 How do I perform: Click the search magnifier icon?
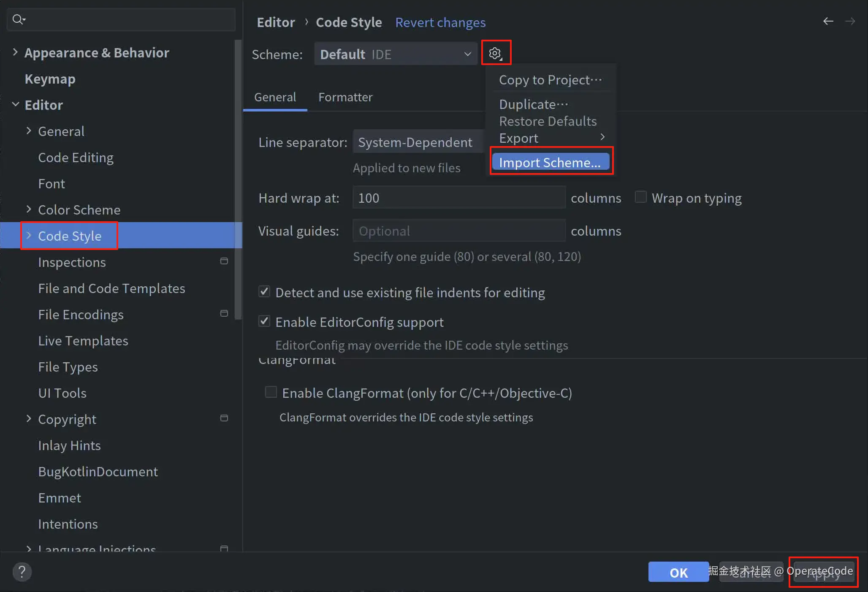tap(18, 19)
